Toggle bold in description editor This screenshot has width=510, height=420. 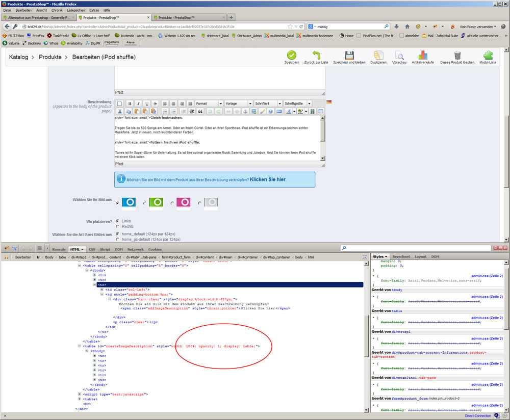[x=129, y=103]
